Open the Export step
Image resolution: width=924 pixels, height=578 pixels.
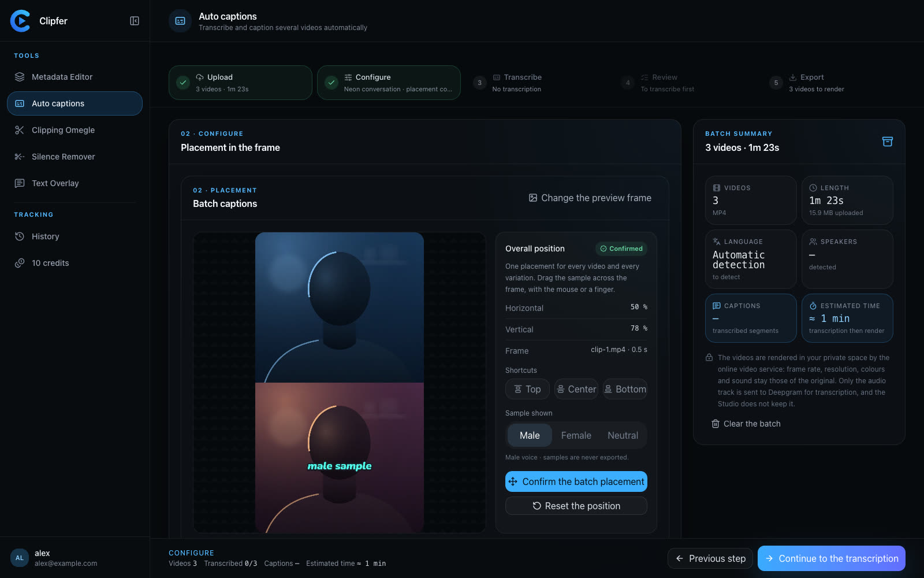834,83
